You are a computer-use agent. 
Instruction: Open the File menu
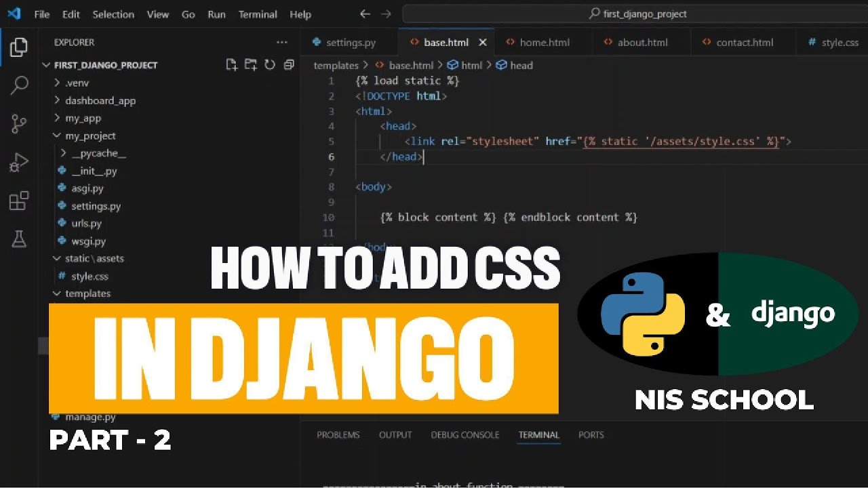pos(42,14)
